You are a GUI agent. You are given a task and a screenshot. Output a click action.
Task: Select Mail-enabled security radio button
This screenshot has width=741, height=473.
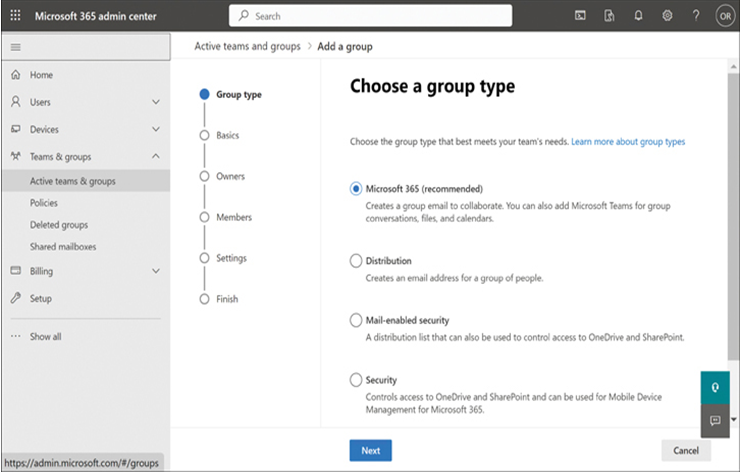tap(356, 320)
